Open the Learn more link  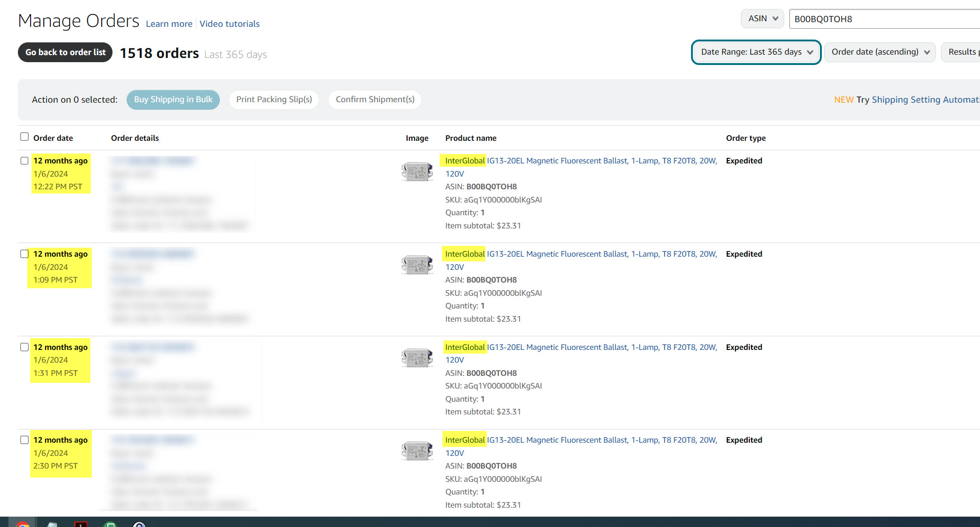point(169,24)
